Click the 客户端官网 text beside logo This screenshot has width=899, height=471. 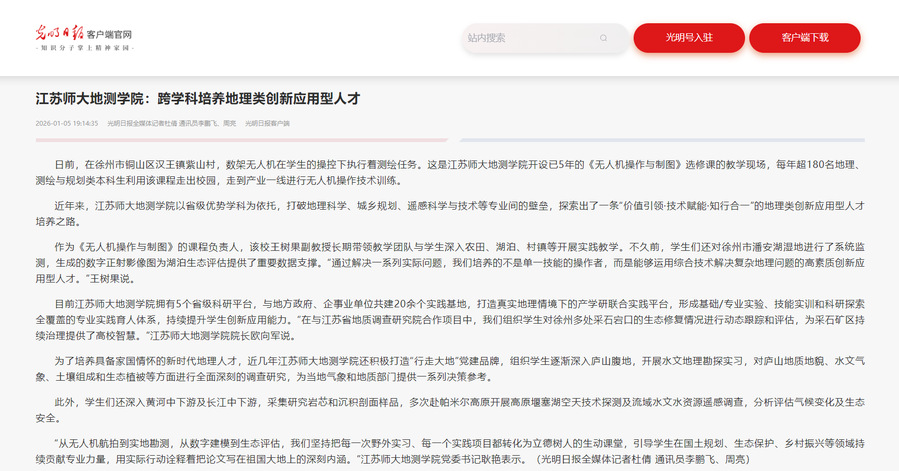coord(110,34)
